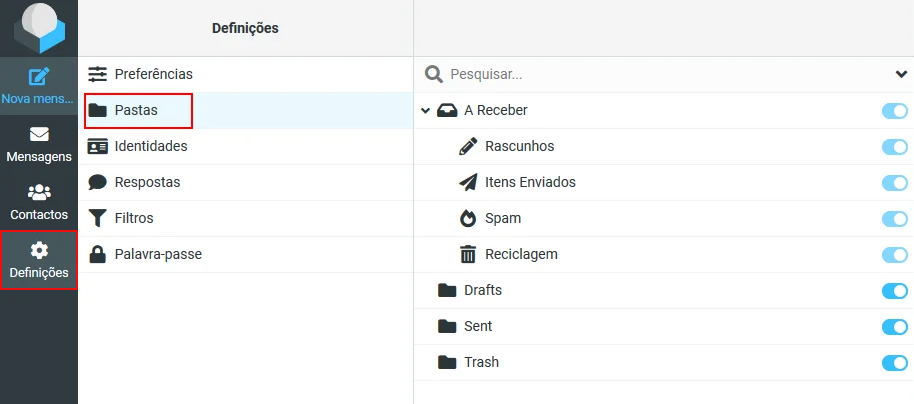Click the Rascunhos pencil icon

468,146
